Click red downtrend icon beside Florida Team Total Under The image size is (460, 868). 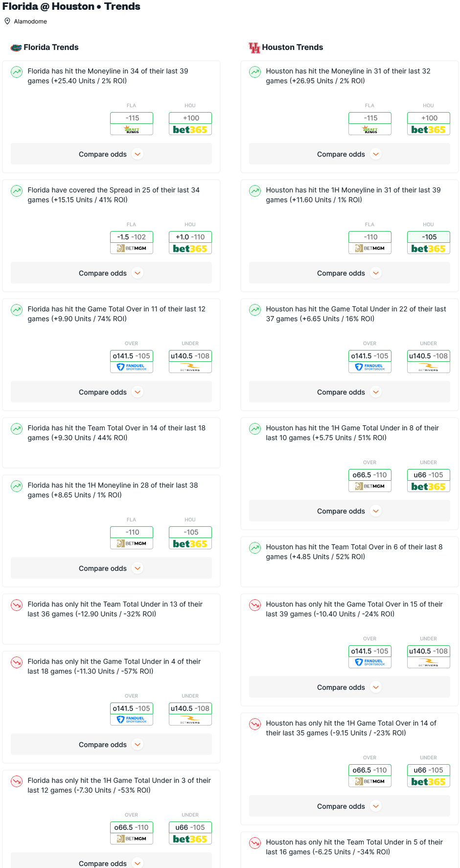click(x=17, y=605)
